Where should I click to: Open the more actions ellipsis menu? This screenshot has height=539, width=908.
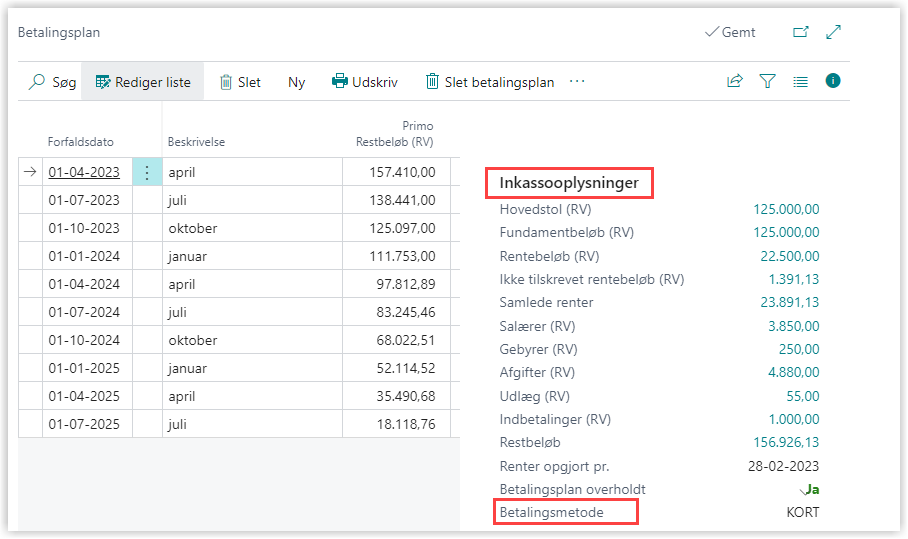(577, 82)
